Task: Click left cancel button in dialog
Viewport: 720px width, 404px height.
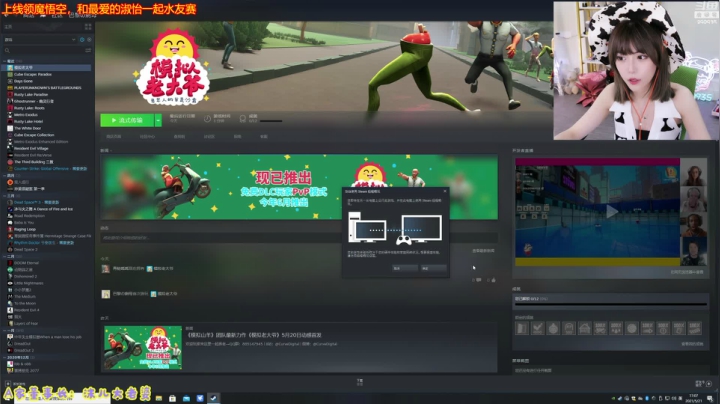Action: click(404, 268)
